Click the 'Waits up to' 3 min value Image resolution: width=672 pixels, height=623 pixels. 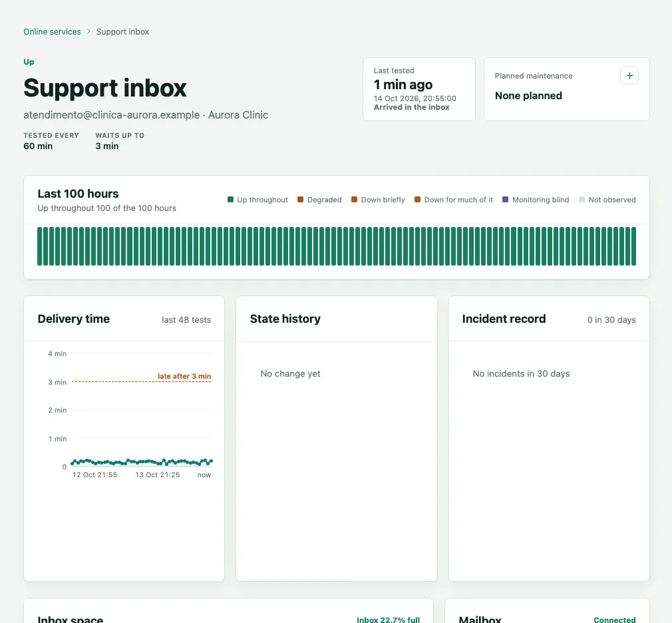107,146
